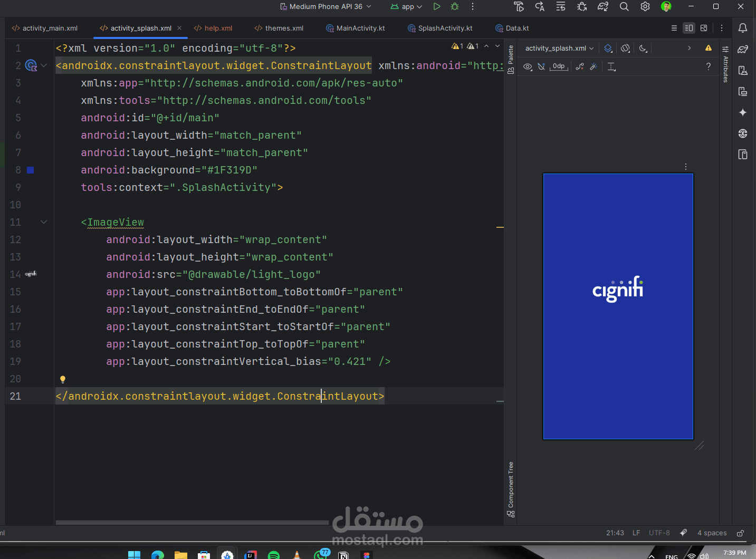Open Device Manager tool window
This screenshot has height=559, width=756.
tap(743, 70)
